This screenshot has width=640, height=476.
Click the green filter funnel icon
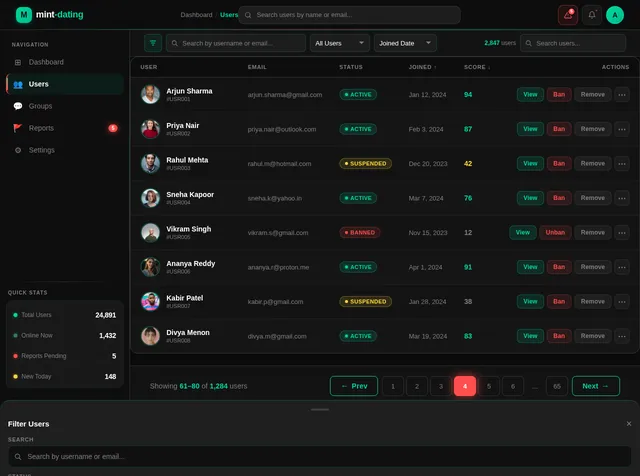(153, 43)
